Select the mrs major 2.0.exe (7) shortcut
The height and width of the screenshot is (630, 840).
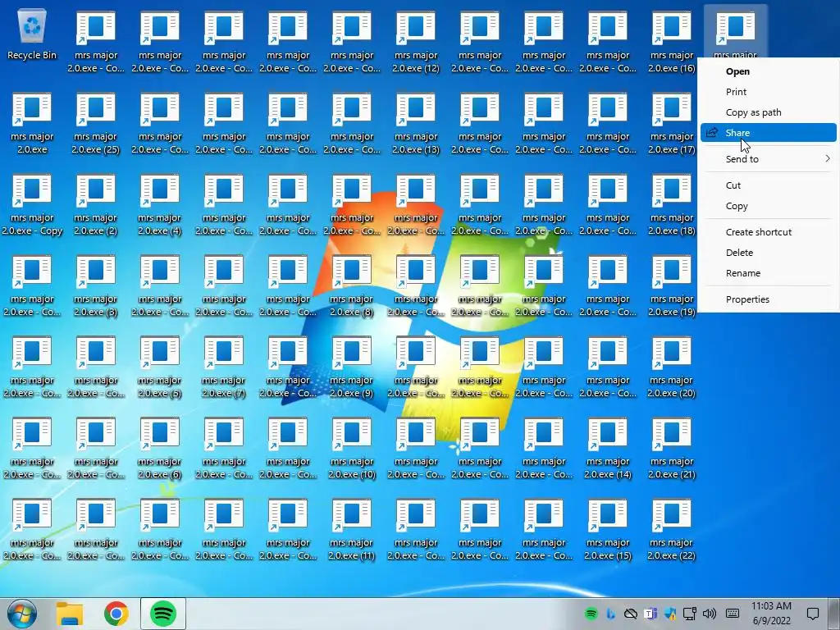pos(224,368)
